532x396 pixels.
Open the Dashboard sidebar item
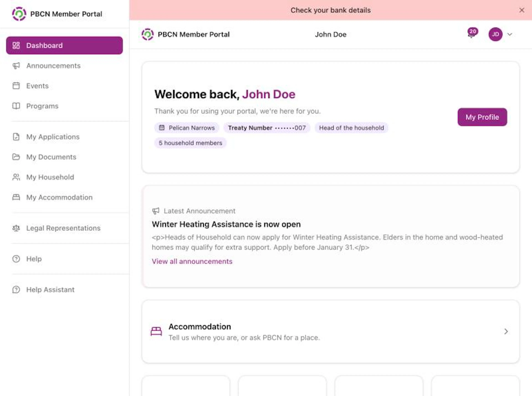coord(64,46)
